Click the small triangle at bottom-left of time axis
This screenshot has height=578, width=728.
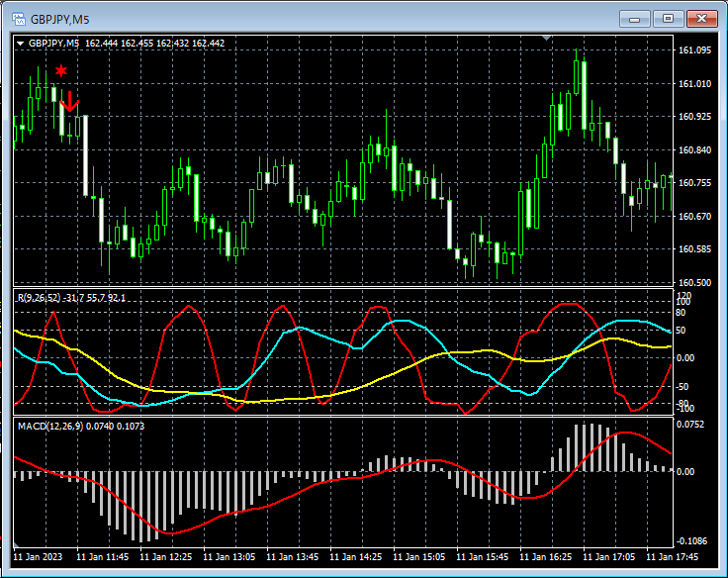click(16, 545)
